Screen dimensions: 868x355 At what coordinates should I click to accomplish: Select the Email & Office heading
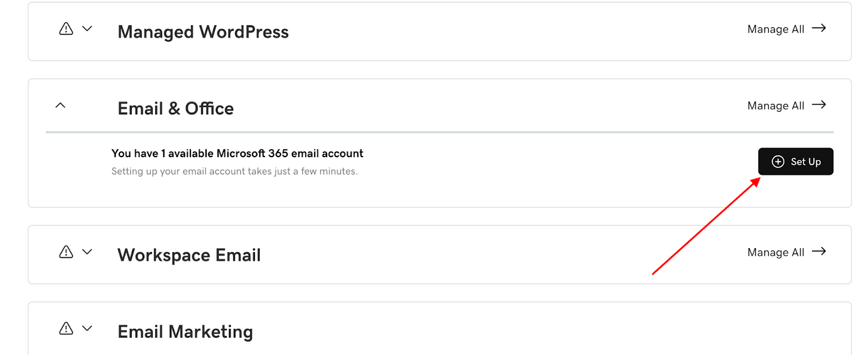pyautogui.click(x=175, y=108)
